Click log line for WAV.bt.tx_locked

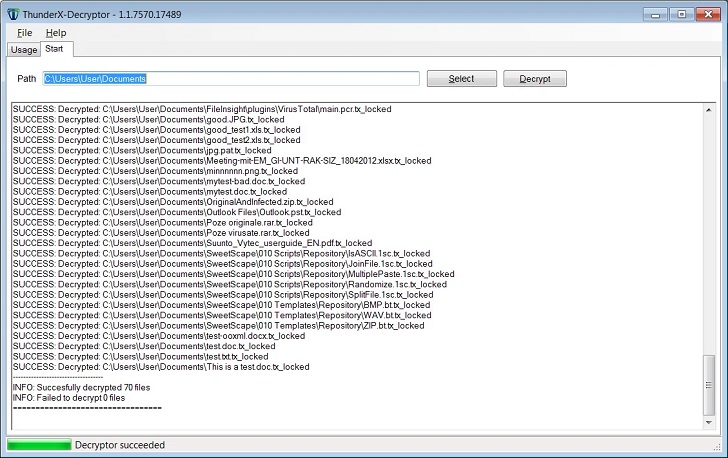(222, 315)
